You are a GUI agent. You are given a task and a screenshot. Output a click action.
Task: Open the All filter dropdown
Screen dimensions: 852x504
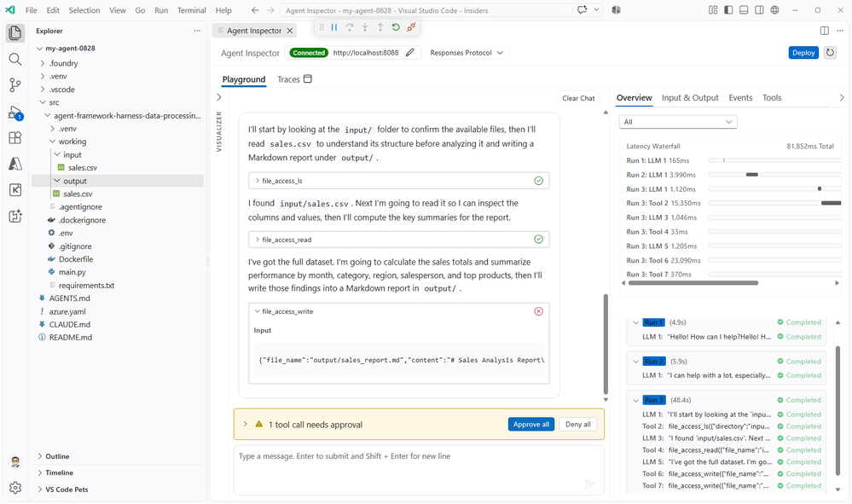click(x=678, y=122)
